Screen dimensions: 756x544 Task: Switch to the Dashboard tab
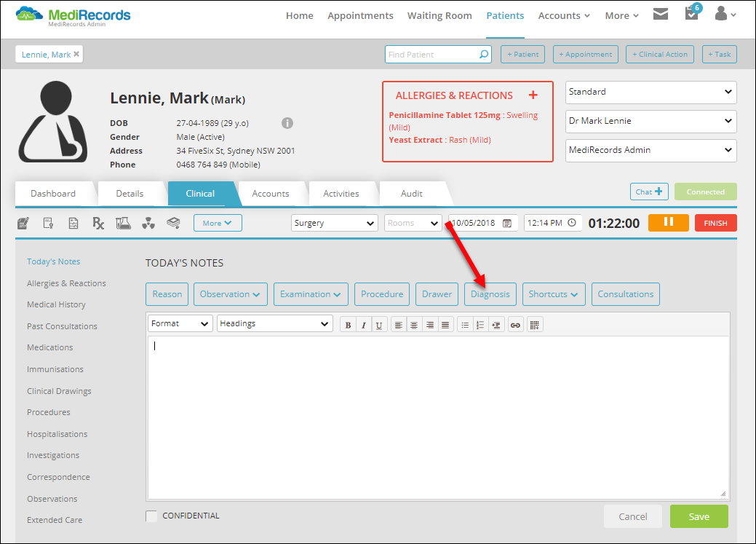pos(53,194)
